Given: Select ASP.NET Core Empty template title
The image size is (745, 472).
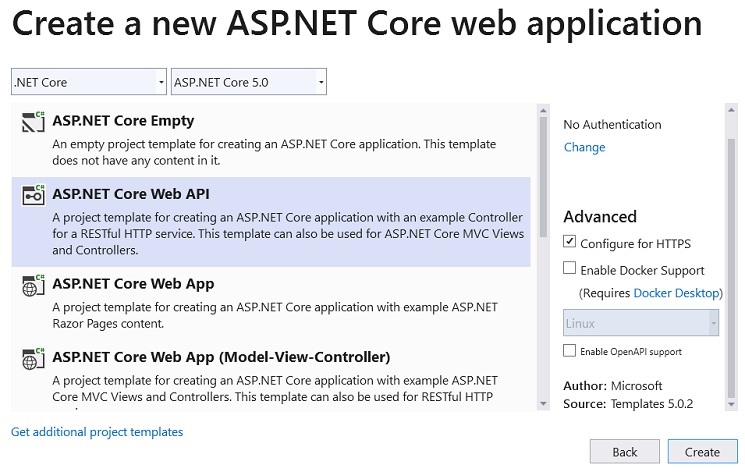Looking at the screenshot, I should pyautogui.click(x=123, y=121).
